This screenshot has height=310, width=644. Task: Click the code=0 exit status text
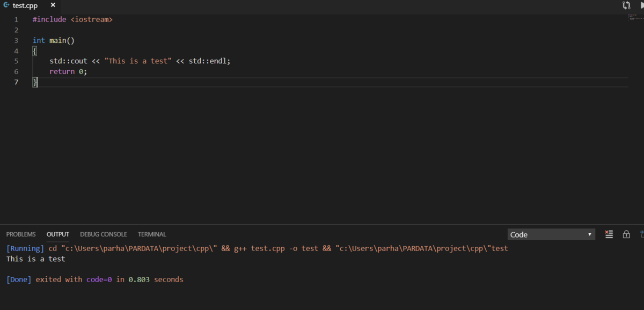click(x=99, y=279)
